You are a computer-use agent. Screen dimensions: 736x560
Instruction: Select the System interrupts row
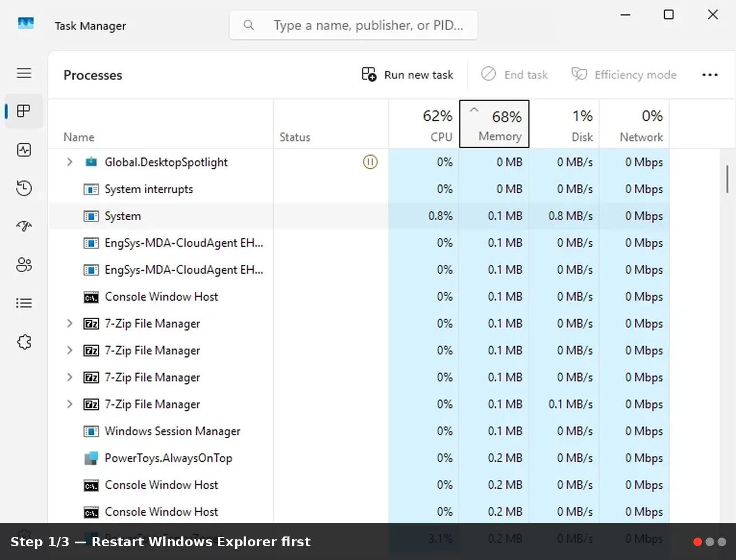click(x=359, y=189)
